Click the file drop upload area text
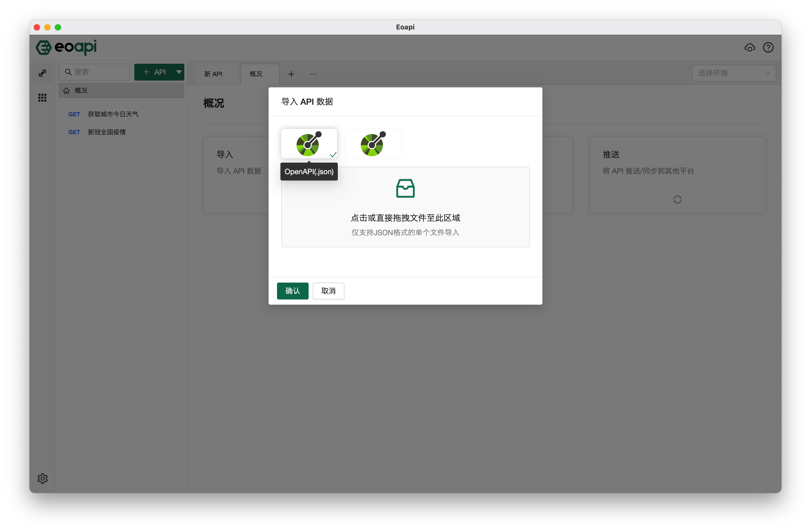811x532 pixels. tap(405, 218)
